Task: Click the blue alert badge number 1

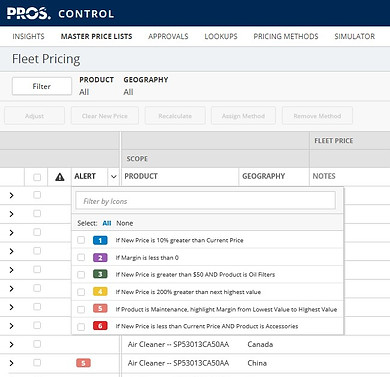Action: [x=100, y=240]
